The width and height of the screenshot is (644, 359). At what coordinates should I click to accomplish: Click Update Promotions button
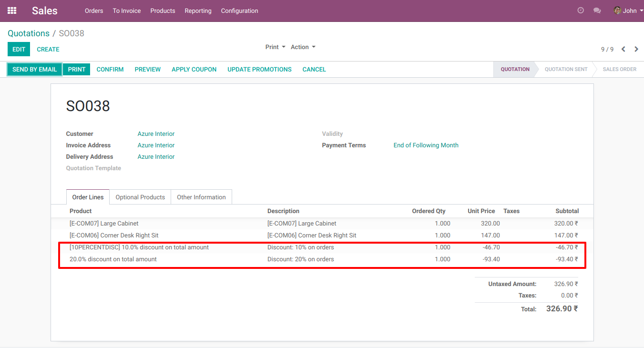(259, 70)
